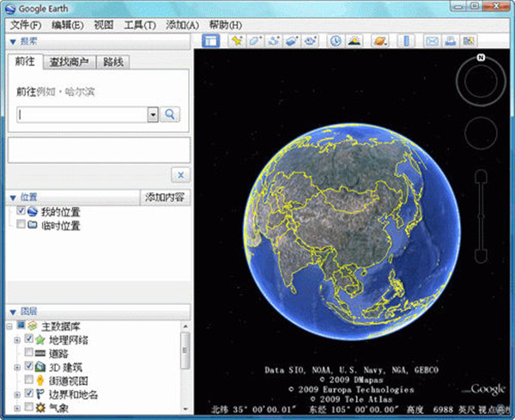
Task: Uncheck the 3D 建筑 layer checkbox
Action: pyautogui.click(x=29, y=367)
